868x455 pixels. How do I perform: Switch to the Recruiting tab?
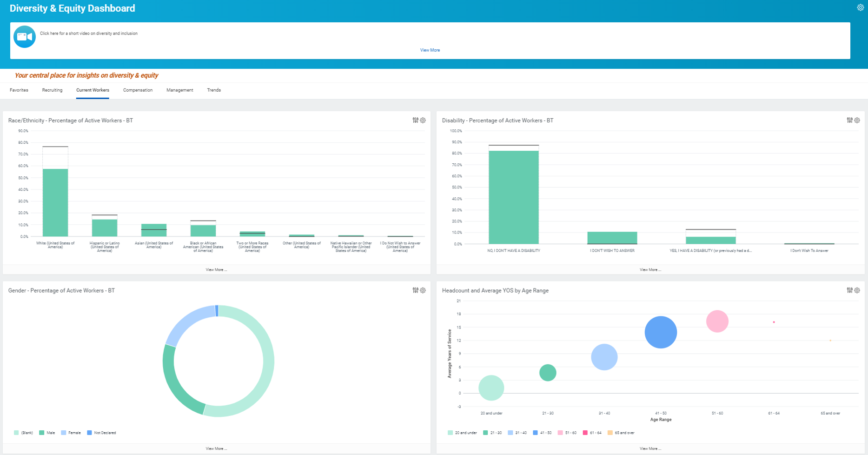click(52, 90)
